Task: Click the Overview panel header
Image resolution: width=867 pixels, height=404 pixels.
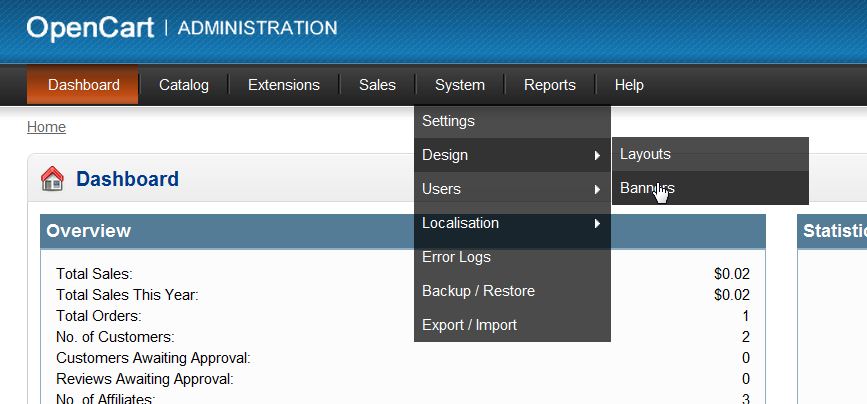Action: 402,231
